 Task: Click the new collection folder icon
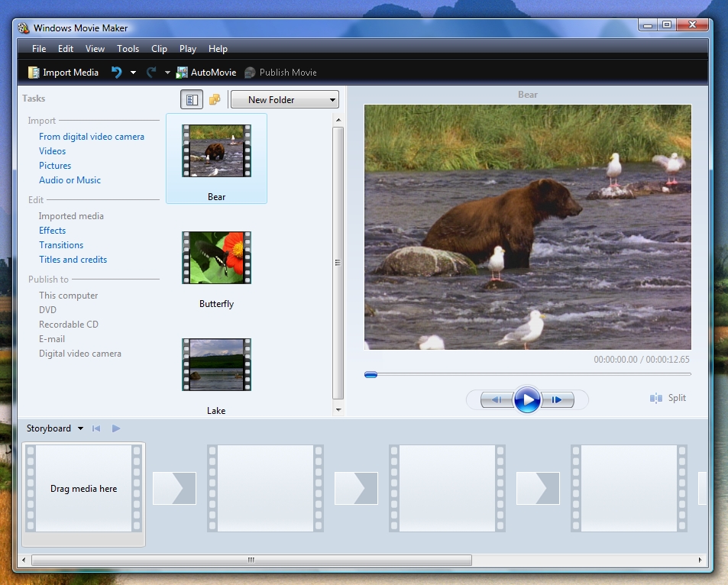215,100
